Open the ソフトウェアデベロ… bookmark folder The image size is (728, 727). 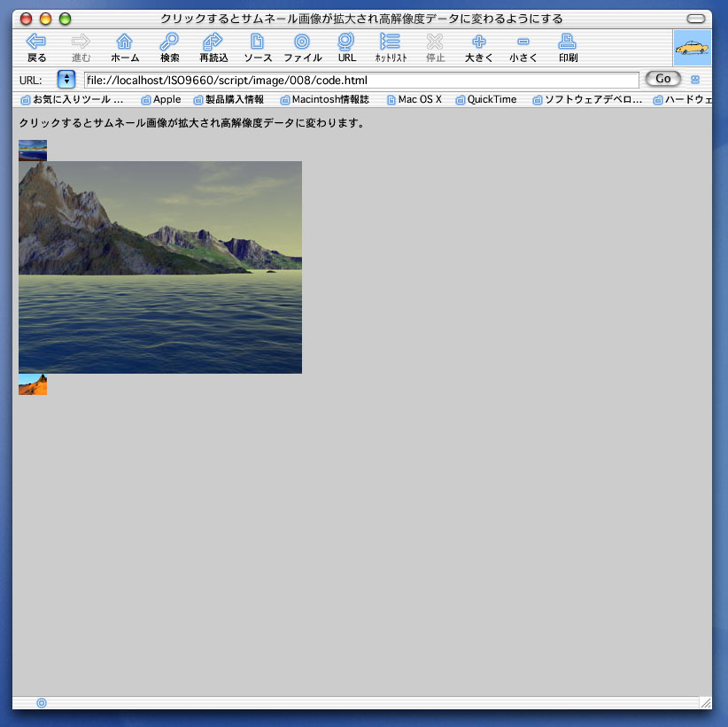(587, 99)
